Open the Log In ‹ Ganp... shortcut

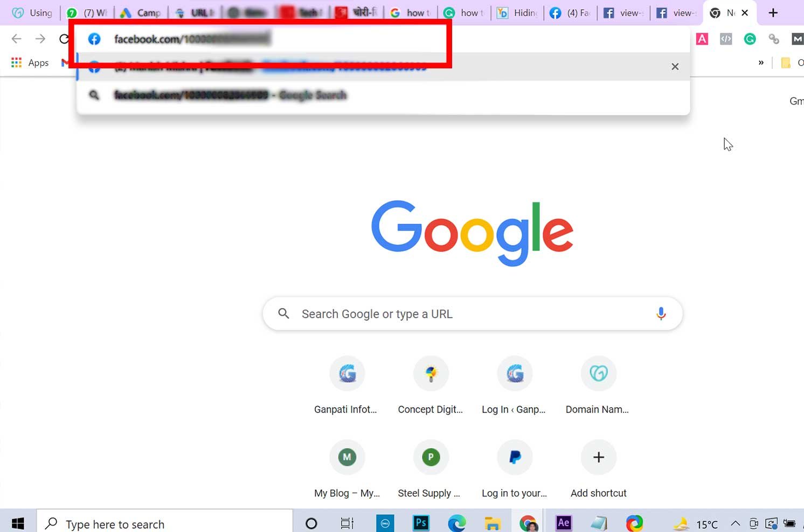515,386
